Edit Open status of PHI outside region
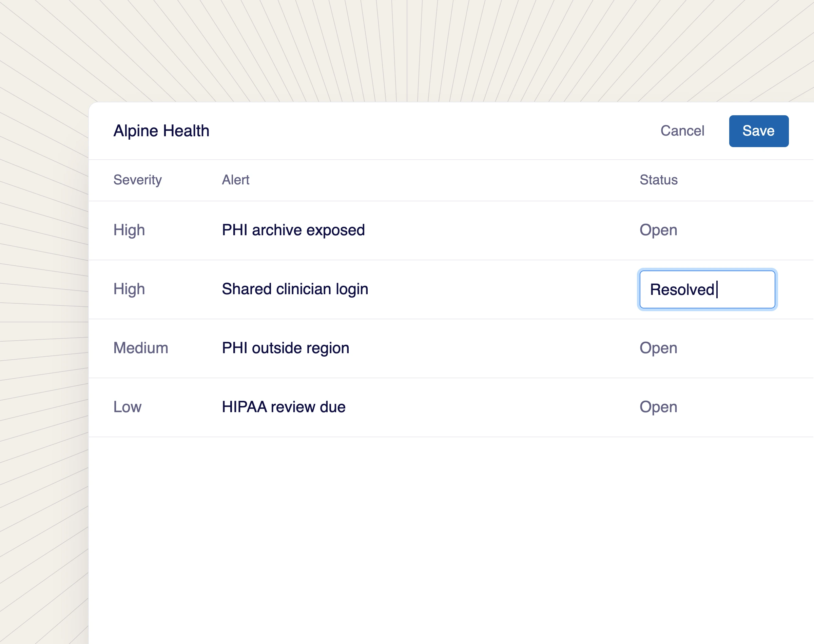The width and height of the screenshot is (814, 644). tap(658, 348)
